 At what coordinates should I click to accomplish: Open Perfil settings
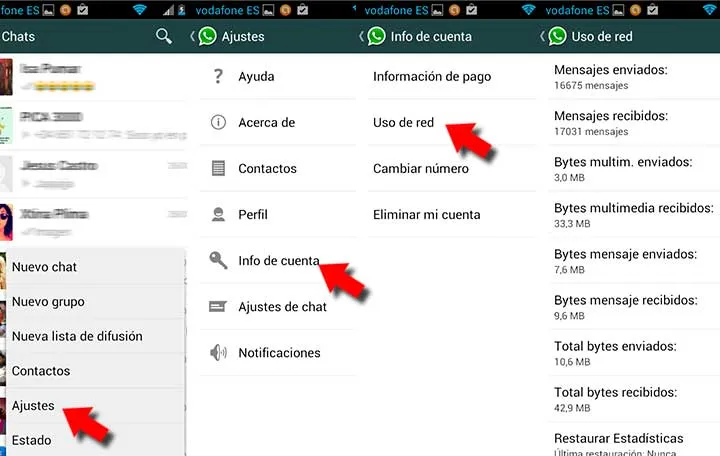[x=278, y=214]
